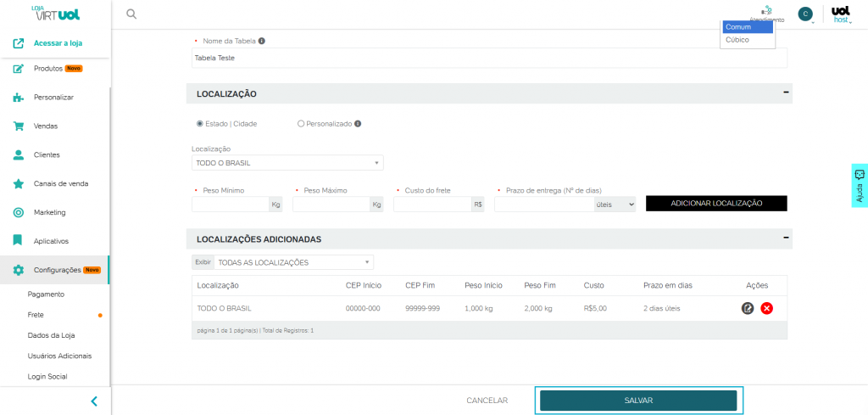This screenshot has width=868, height=415.
Task: Open the Ajuda help tab
Action: click(x=859, y=185)
